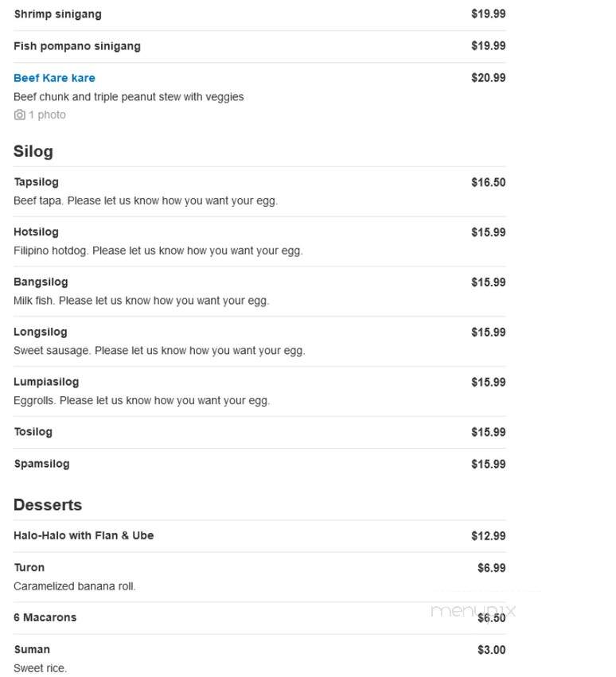Click the Desserts section heading
This screenshot has width=616, height=677.
pyautogui.click(x=48, y=505)
